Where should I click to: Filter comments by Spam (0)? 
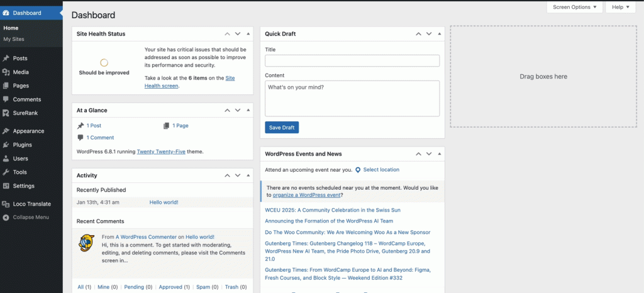208,287
